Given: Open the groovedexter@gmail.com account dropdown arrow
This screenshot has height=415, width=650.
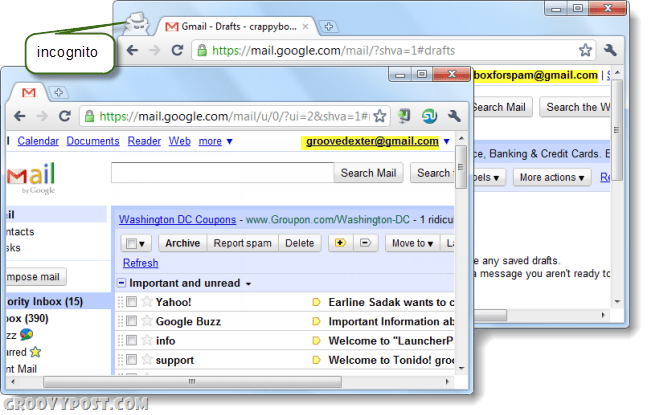Looking at the screenshot, I should (446, 141).
